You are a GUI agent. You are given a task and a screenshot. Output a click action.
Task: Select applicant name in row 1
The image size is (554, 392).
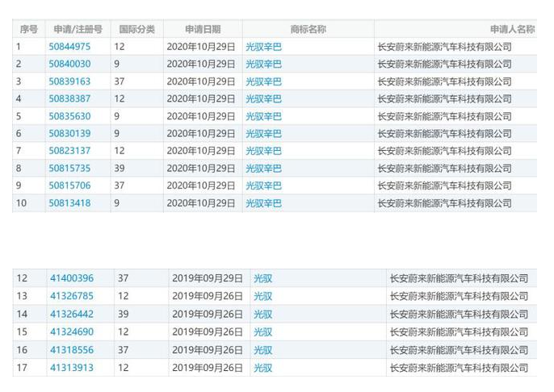[445, 47]
